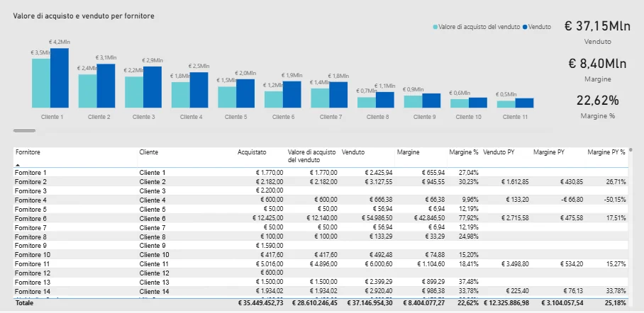Click the Venduto PY column header
Screen dimensions: 644x313
click(x=499, y=152)
